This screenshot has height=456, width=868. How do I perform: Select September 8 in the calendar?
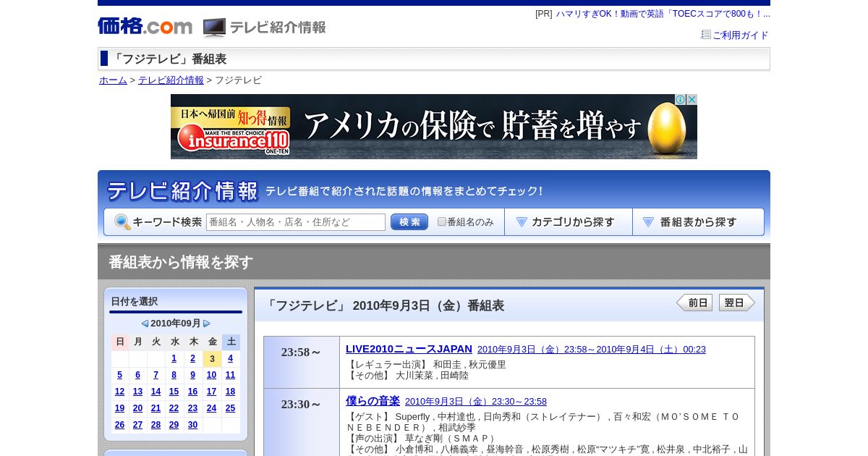[x=174, y=375]
